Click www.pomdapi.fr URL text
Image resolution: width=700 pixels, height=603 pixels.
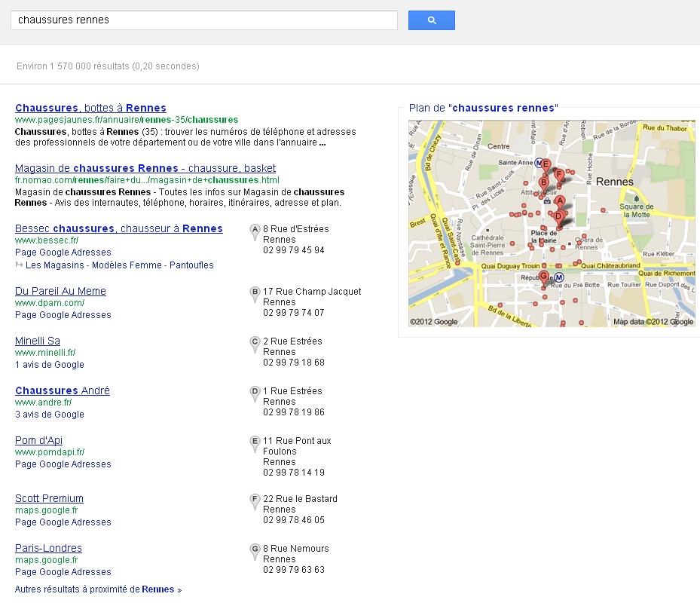click(50, 452)
